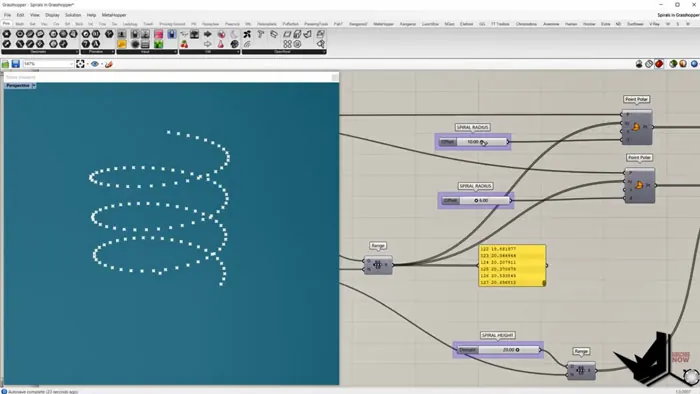This screenshot has width=700, height=394.
Task: Click the Point Polar component icon at top
Action: (x=636, y=127)
